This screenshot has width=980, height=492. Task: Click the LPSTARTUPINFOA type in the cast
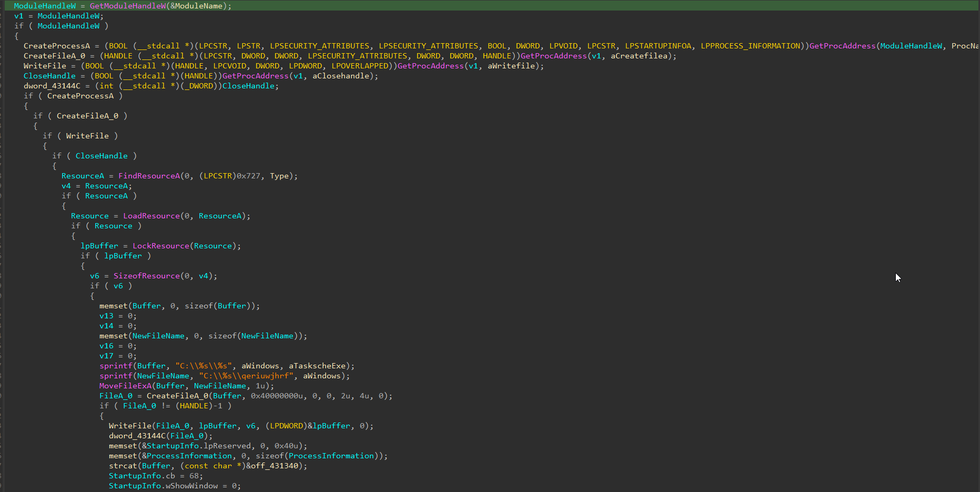[x=658, y=46]
